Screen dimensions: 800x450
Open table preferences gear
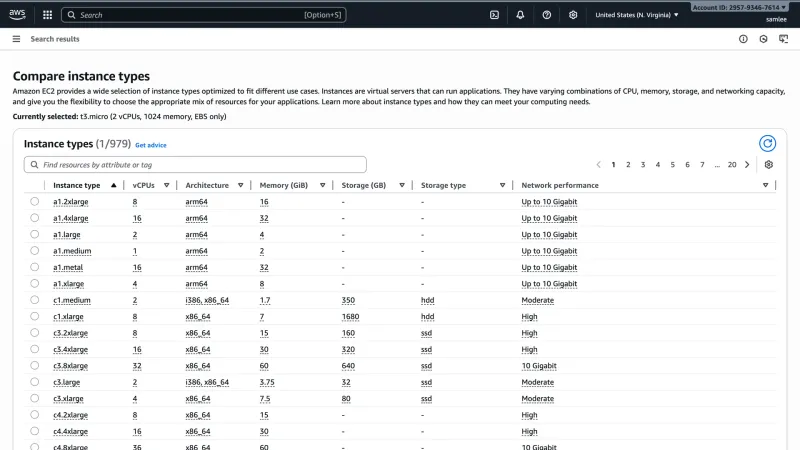coord(768,164)
